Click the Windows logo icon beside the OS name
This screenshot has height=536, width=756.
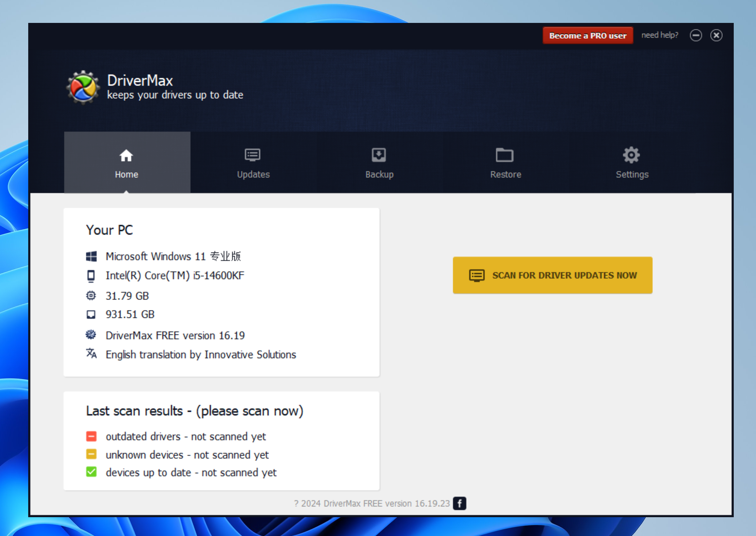pos(91,256)
